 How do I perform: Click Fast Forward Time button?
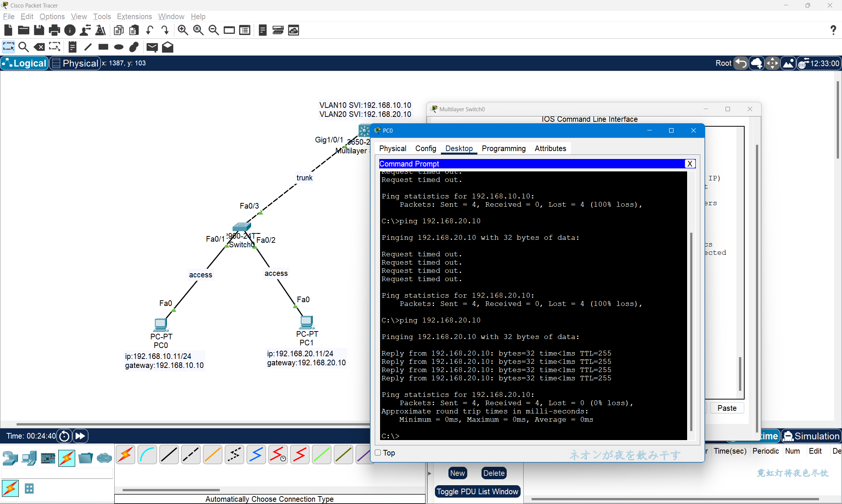click(x=80, y=436)
